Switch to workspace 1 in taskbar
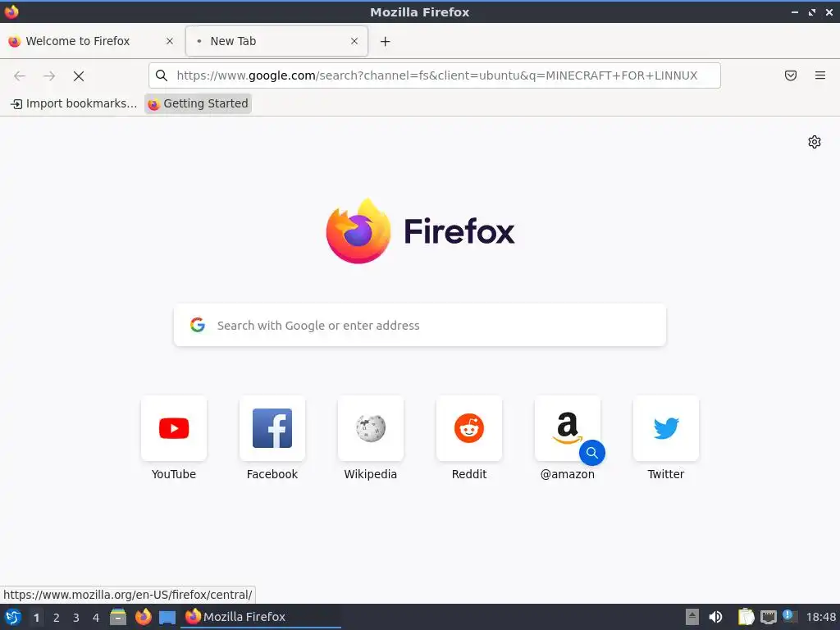This screenshot has height=630, width=840. pos(36,618)
